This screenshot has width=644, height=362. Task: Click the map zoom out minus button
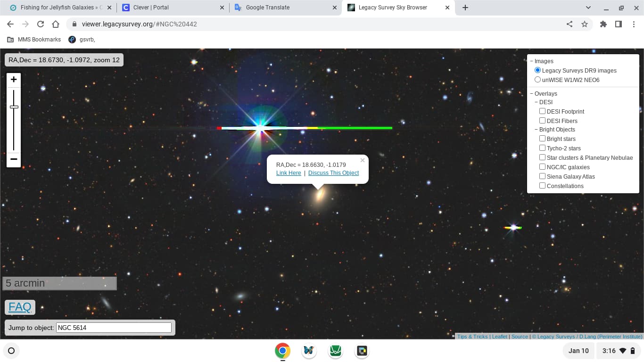point(14,159)
